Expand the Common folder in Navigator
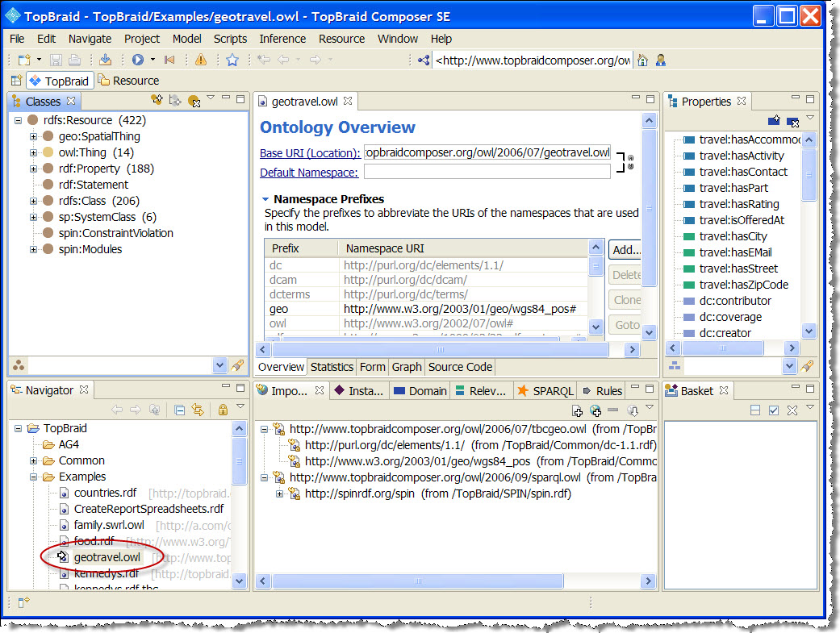Screen dimensions: 840x633 point(34,461)
